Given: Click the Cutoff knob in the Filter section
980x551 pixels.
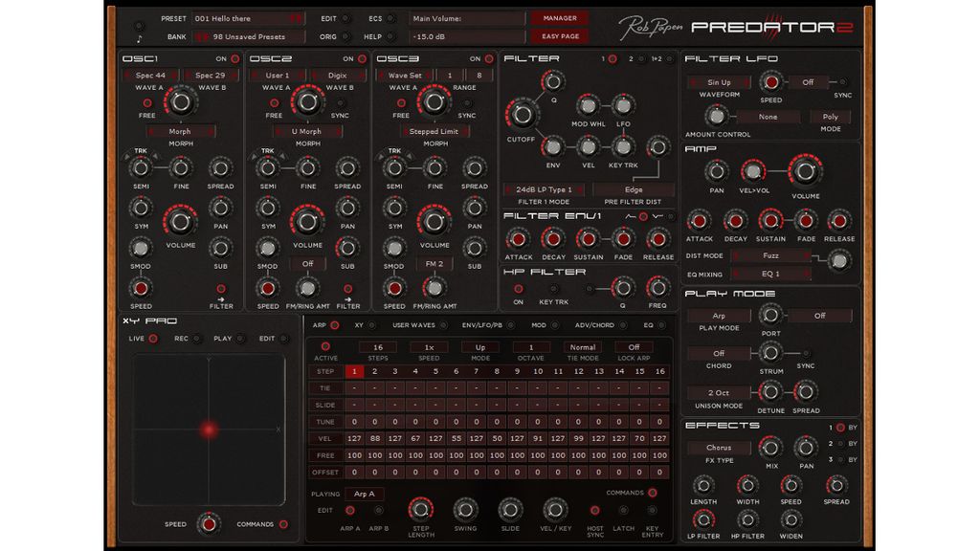Looking at the screenshot, I should pyautogui.click(x=524, y=116).
